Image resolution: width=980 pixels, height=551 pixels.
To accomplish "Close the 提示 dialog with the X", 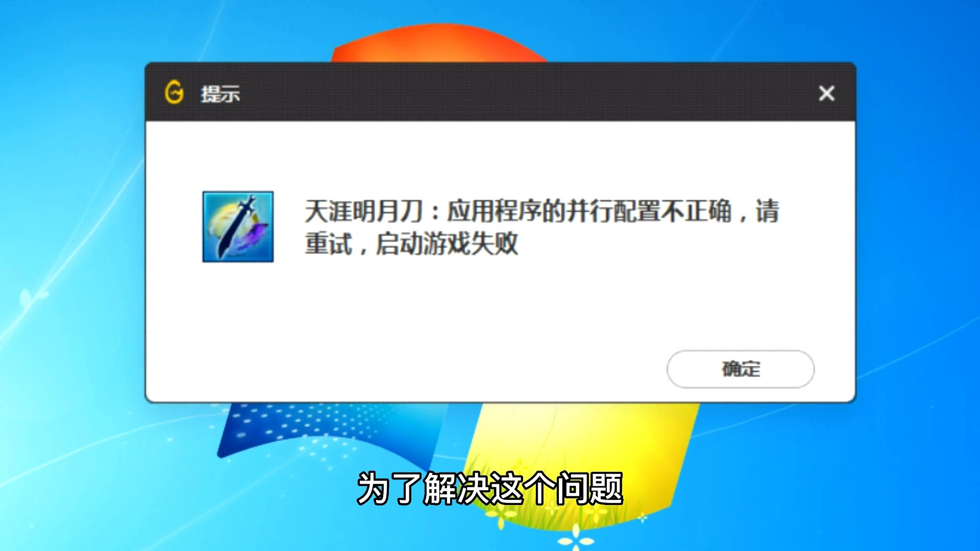I will pyautogui.click(x=826, y=93).
